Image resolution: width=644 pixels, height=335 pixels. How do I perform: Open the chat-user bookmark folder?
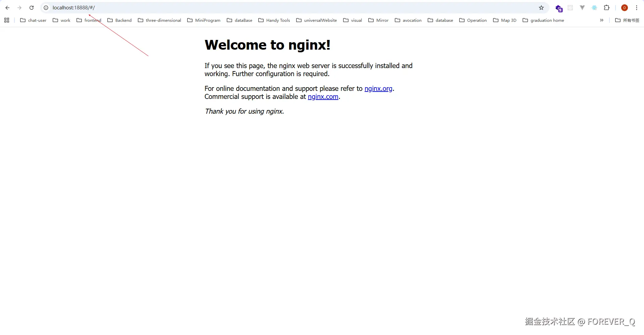click(x=33, y=20)
